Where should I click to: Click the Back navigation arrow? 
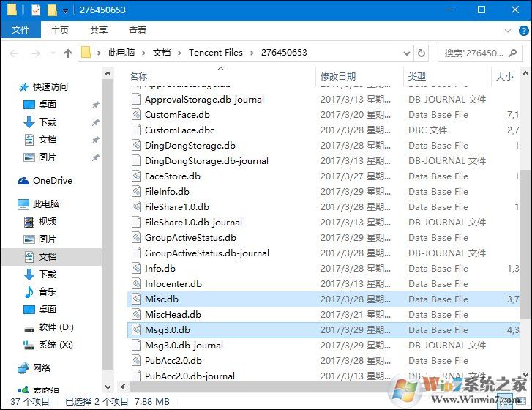(14, 53)
